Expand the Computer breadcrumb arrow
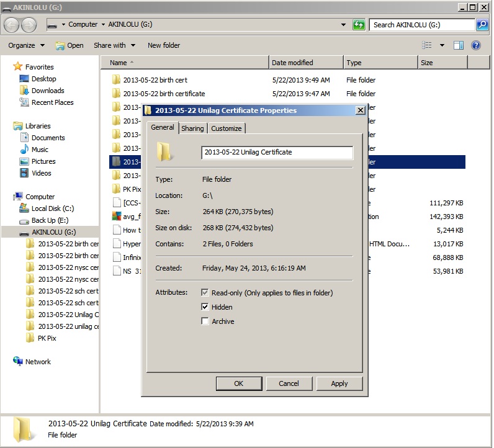 [103, 25]
